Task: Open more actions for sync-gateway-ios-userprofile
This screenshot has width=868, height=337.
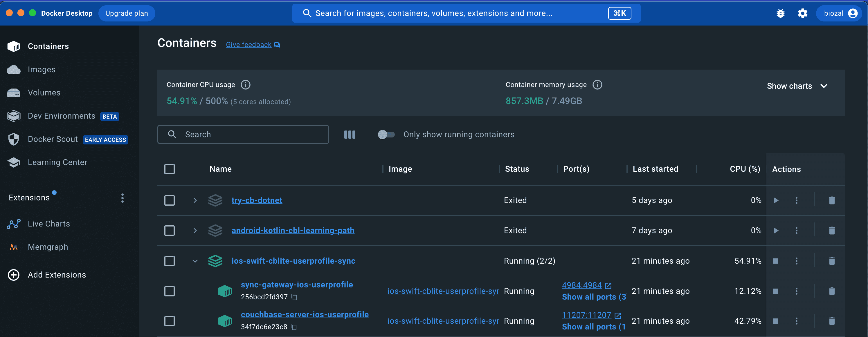Action: tap(797, 291)
